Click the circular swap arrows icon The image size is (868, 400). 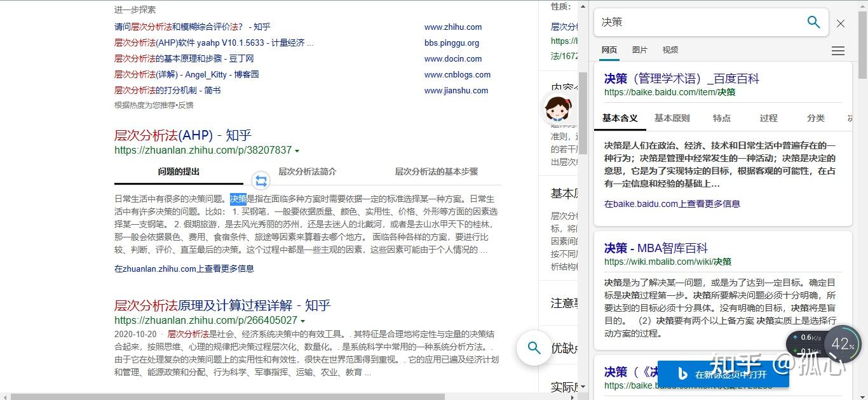(x=261, y=181)
